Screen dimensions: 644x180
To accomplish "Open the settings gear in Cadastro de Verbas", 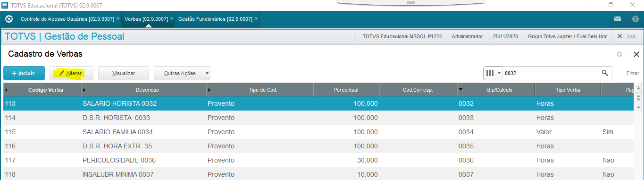I will [x=619, y=54].
